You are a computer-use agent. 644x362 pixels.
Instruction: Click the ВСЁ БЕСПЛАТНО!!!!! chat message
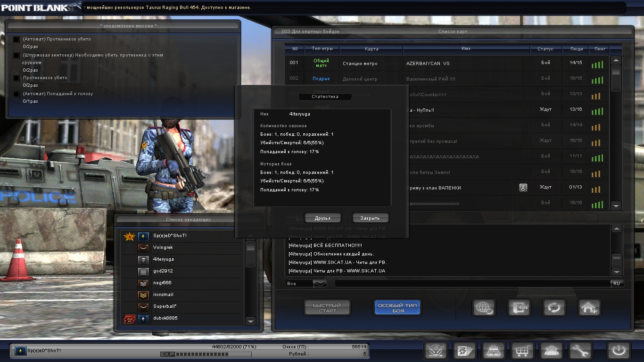coord(325,245)
